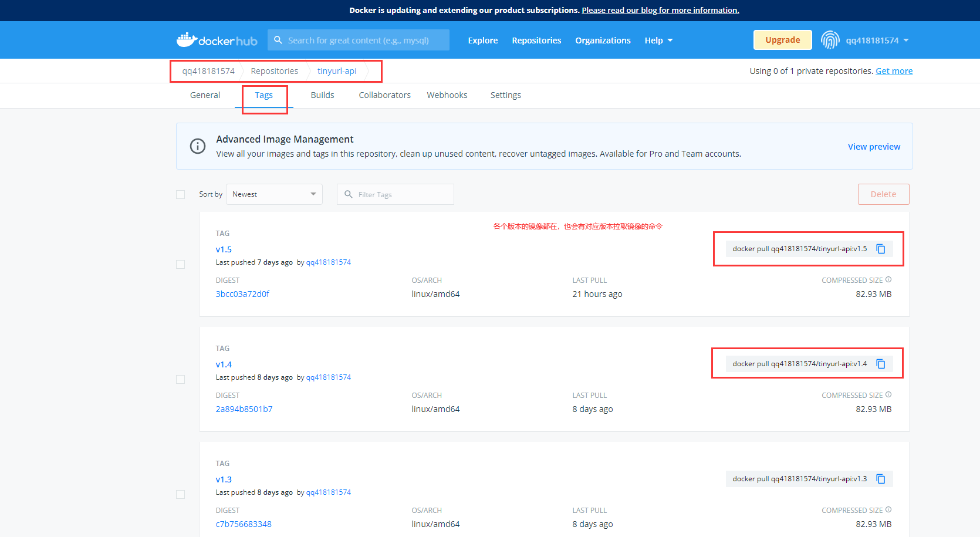Screen dimensions: 980x537
Task: Open the blog announcement link in banner
Action: 660,10
